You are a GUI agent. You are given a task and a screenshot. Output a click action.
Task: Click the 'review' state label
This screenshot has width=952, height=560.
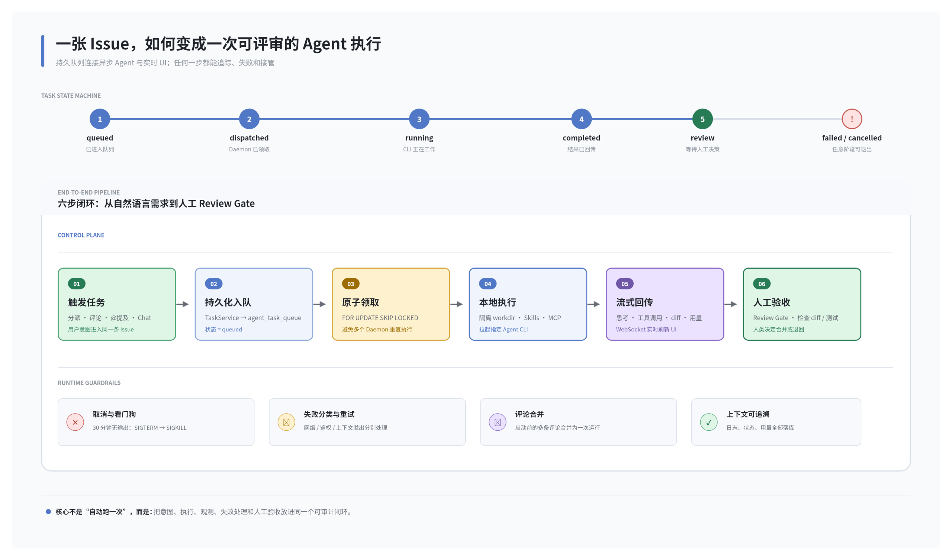point(703,138)
